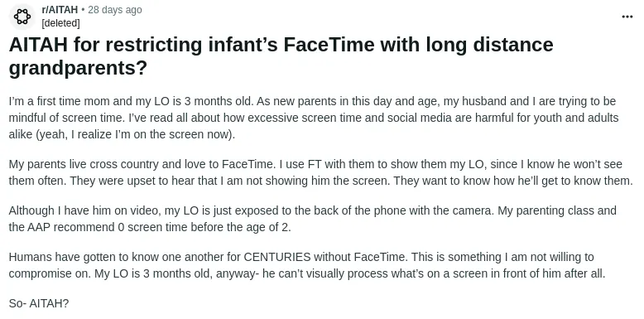Click "grandparents?" in the title's second line
Screen dimensions: 644x319
(x=78, y=69)
